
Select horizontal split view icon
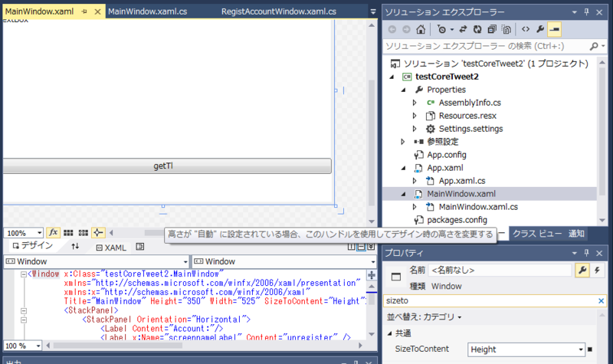[361, 247]
